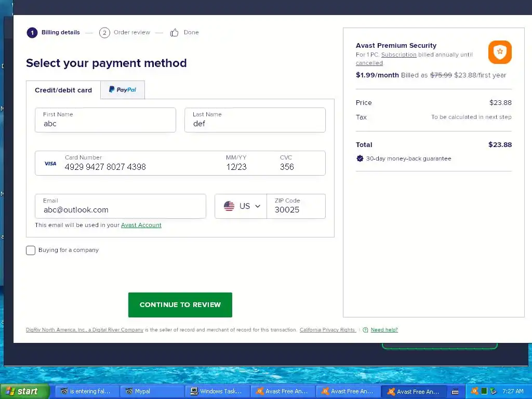Switch to the Windows Task Manager taskbar item

[218, 391]
